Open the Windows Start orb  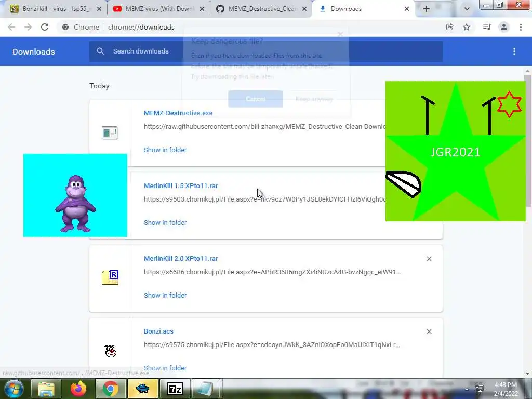14,389
